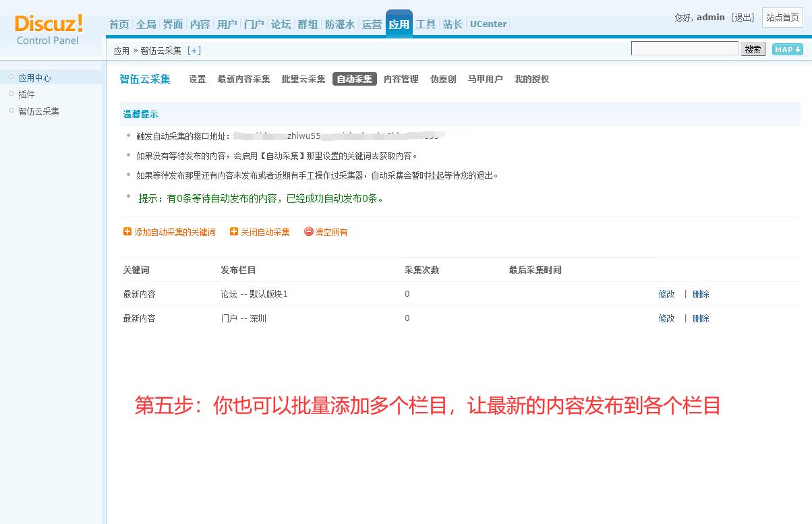
Task: Switch to the 批量云采集 tab
Action: tap(303, 79)
